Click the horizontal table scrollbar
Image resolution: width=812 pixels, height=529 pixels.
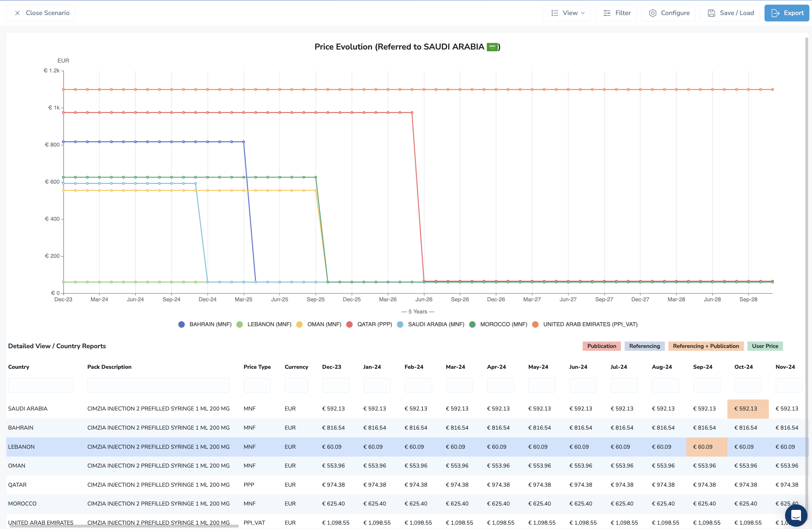pyautogui.click(x=124, y=526)
